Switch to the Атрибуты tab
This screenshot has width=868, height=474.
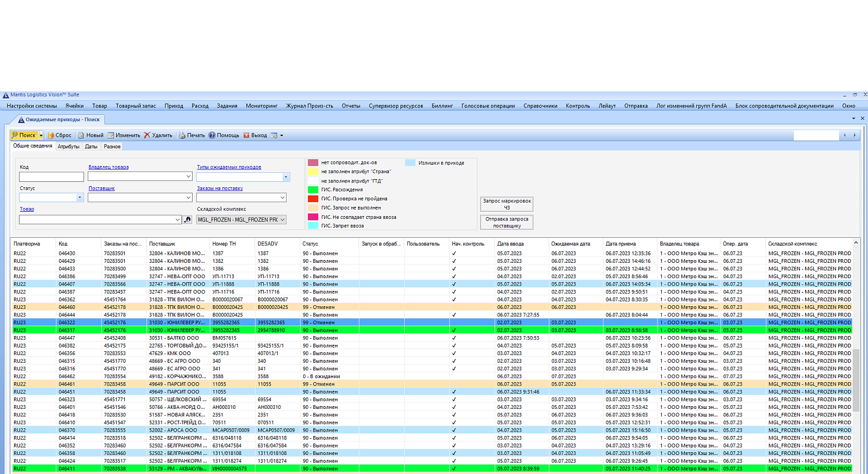(x=68, y=147)
